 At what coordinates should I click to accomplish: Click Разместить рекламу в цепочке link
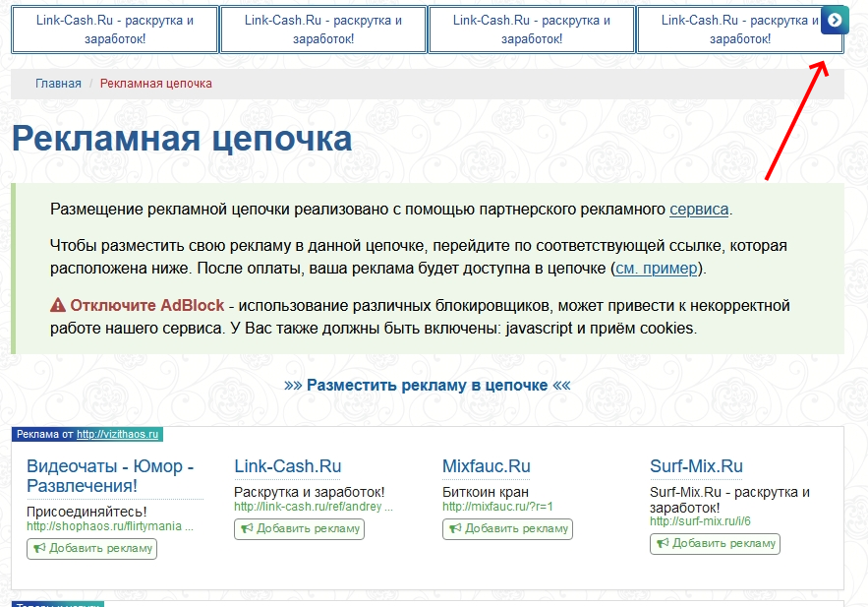[x=428, y=385]
